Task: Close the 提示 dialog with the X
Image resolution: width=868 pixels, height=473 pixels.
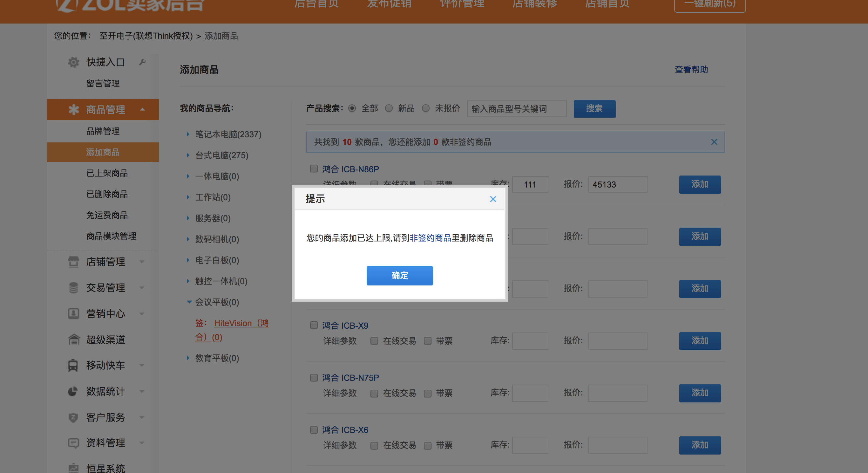Action: (493, 199)
